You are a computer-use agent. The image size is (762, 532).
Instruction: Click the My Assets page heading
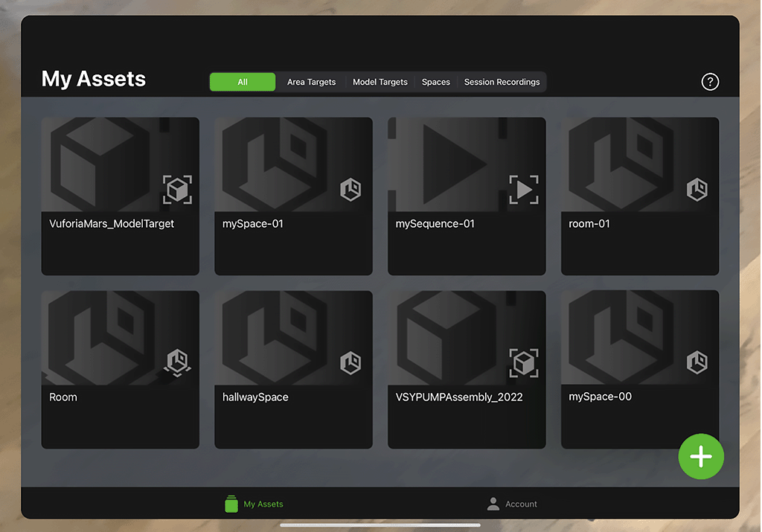click(93, 79)
